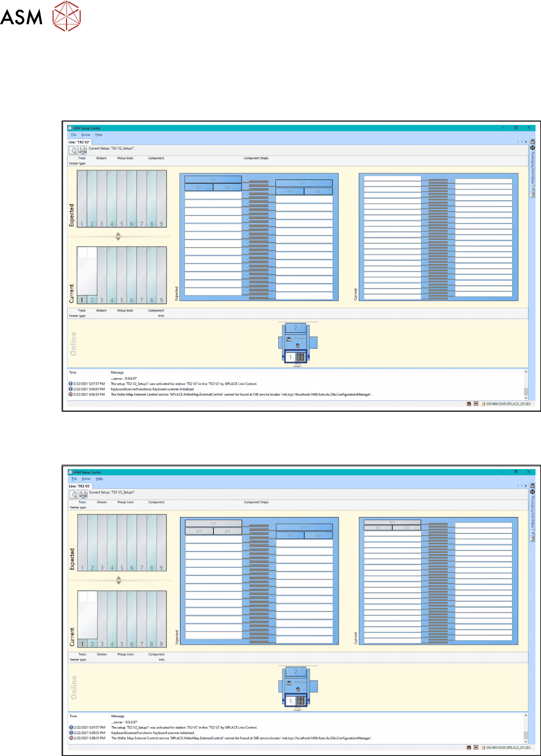Select Wafer Map External Control message in lower log
The height and width of the screenshot is (756, 541).
[x=242, y=738]
